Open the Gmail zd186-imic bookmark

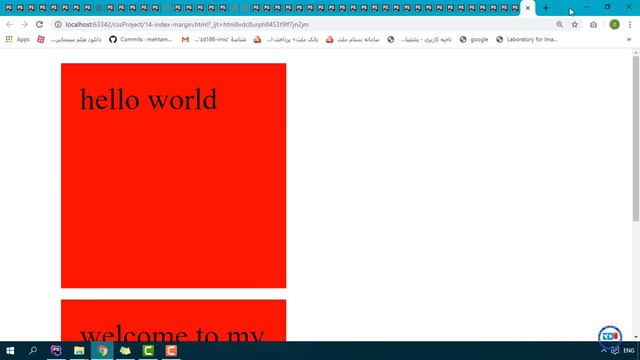pos(214,40)
